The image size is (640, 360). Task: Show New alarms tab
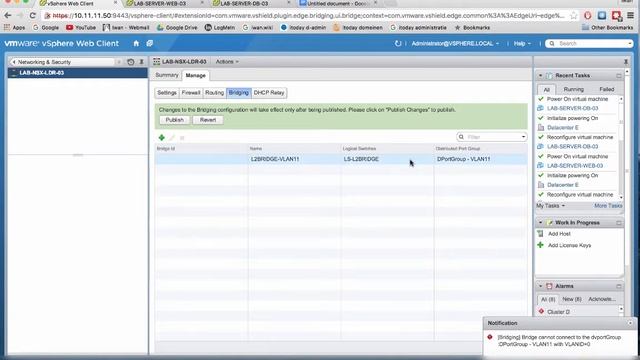click(571, 299)
